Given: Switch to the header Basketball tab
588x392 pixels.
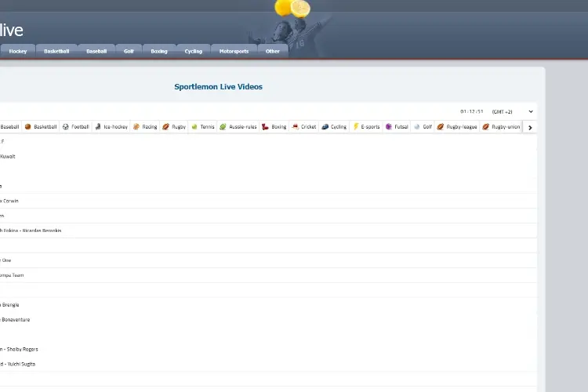Looking at the screenshot, I should tap(56, 52).
